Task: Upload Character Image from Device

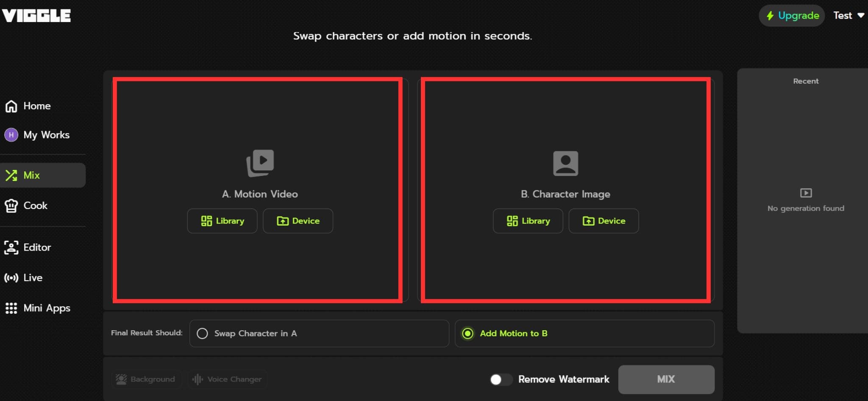Action: coord(604,221)
